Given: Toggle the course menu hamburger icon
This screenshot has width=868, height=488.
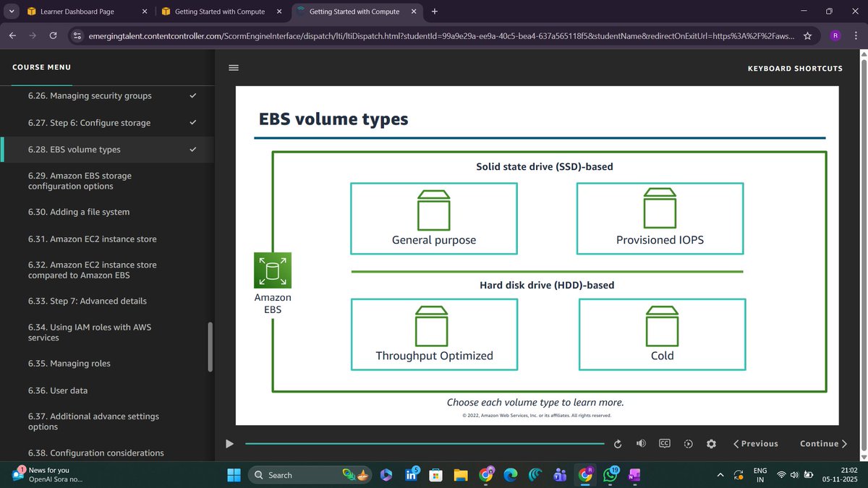Looking at the screenshot, I should pos(234,67).
